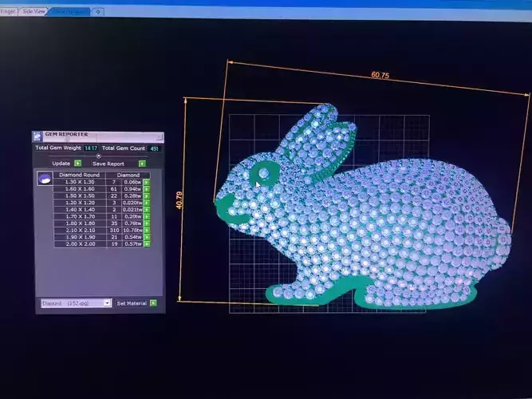The image size is (532, 399).
Task: Click the 60.75 width dimension label
Action: coord(380,75)
